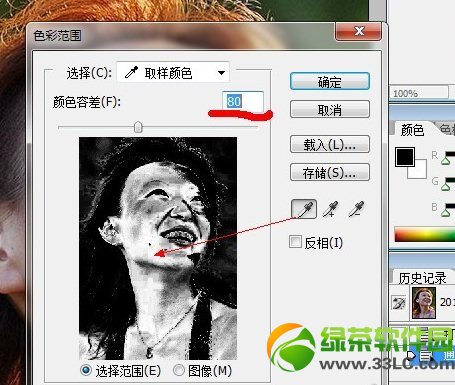Click the black-and-white selection preview image

pyautogui.click(x=158, y=248)
